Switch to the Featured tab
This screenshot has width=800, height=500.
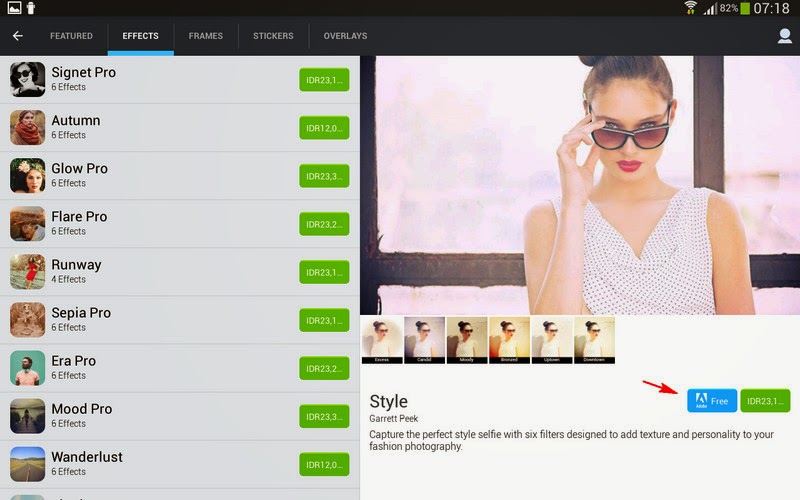[71, 36]
